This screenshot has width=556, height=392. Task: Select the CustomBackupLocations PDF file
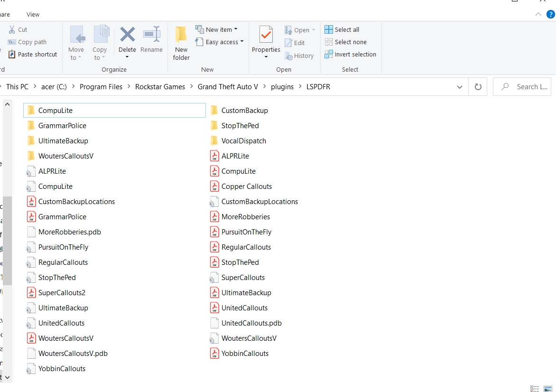71,202
